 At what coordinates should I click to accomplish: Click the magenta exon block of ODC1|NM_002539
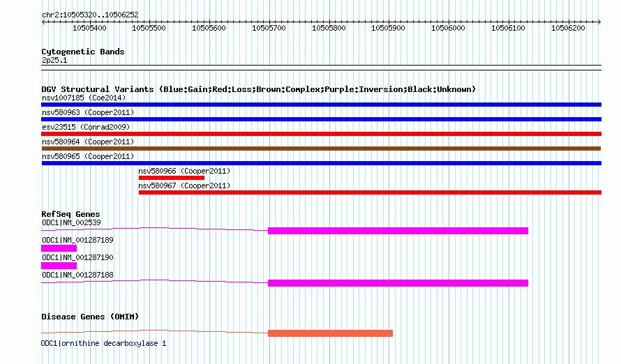398,231
